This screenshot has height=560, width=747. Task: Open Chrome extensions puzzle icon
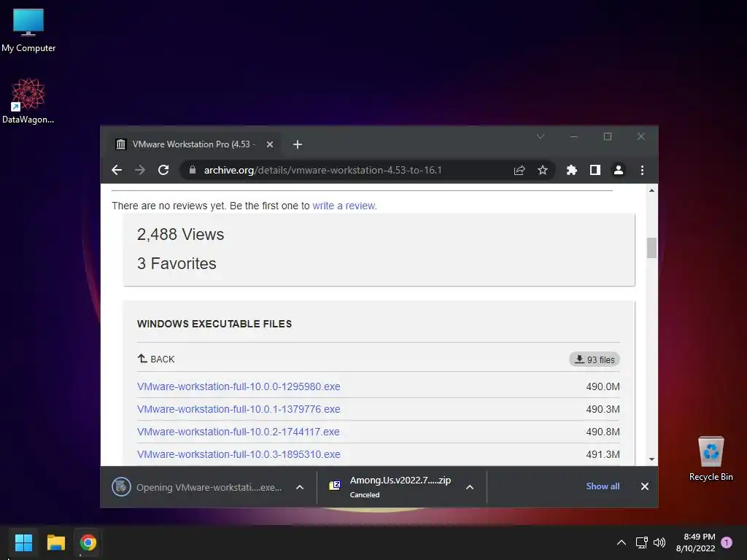coord(572,170)
